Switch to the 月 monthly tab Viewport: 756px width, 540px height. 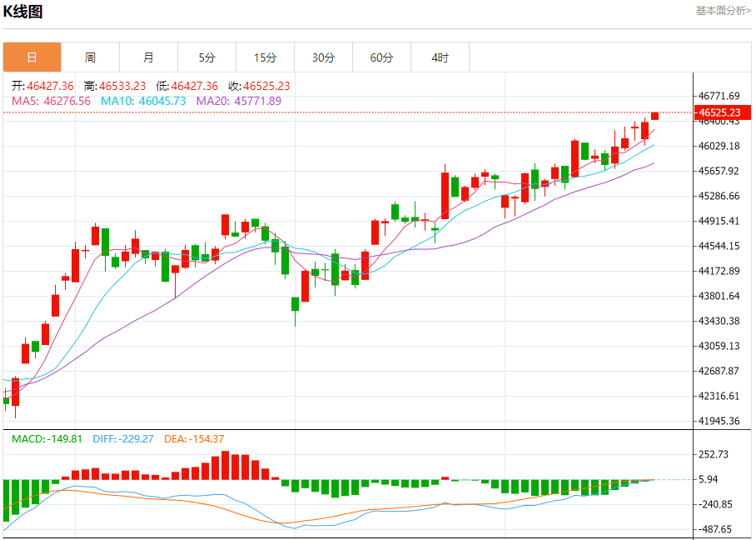(x=148, y=57)
